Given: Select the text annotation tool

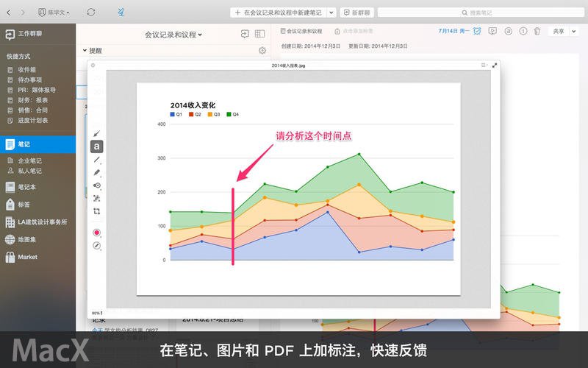Looking at the screenshot, I should point(97,146).
